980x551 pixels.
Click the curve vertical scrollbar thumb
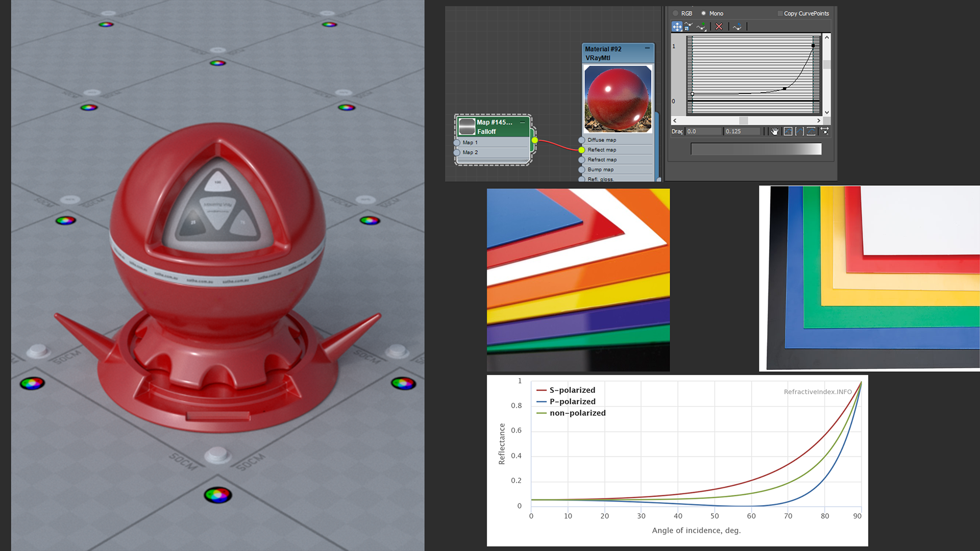pos(827,64)
